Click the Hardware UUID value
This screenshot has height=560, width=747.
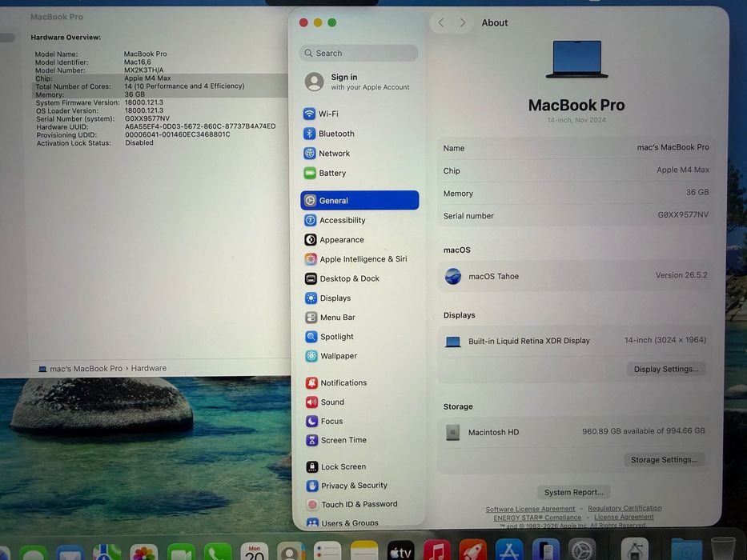[x=200, y=126]
